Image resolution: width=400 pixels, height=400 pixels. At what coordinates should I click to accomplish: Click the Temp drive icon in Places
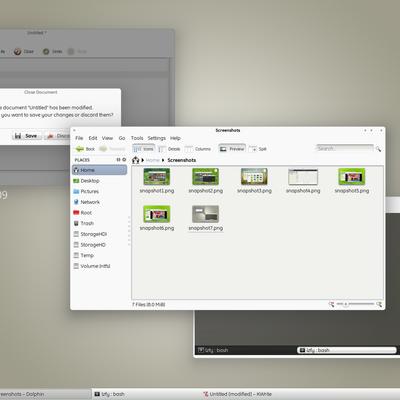[x=76, y=255]
